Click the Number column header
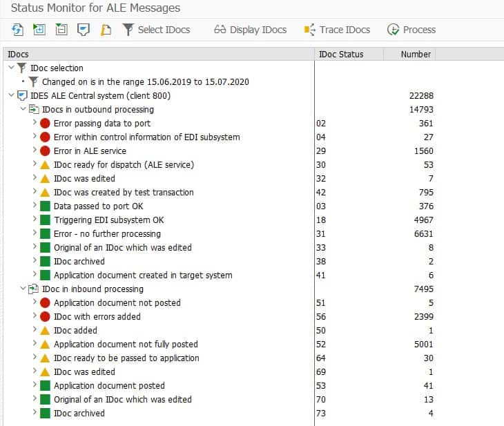The width and height of the screenshot is (504, 426). 409,54
